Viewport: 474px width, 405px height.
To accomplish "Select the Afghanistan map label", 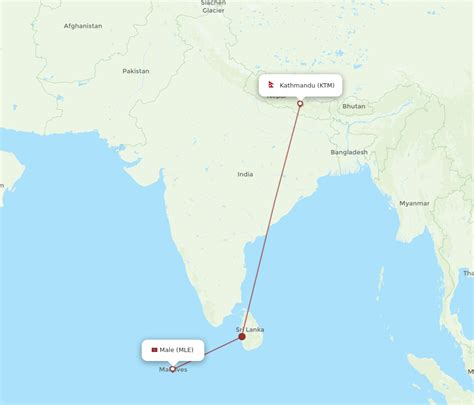I will pos(83,26).
